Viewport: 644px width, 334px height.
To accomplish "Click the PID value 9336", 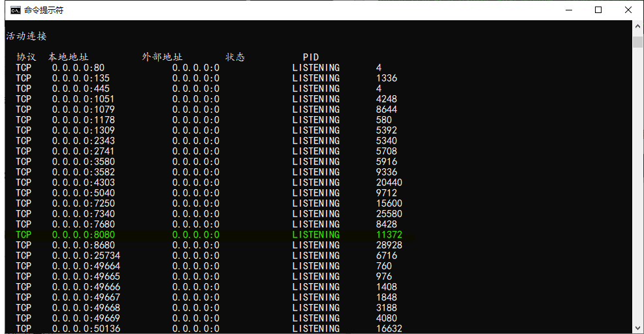I will tap(387, 172).
